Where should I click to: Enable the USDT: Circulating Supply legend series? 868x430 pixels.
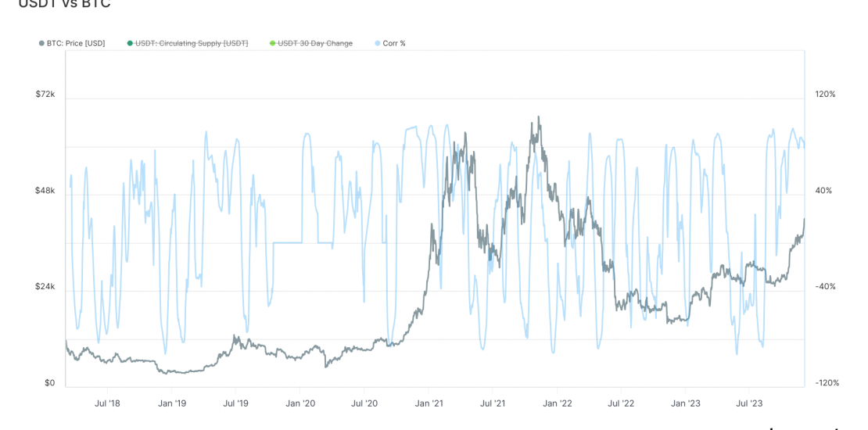click(x=192, y=43)
